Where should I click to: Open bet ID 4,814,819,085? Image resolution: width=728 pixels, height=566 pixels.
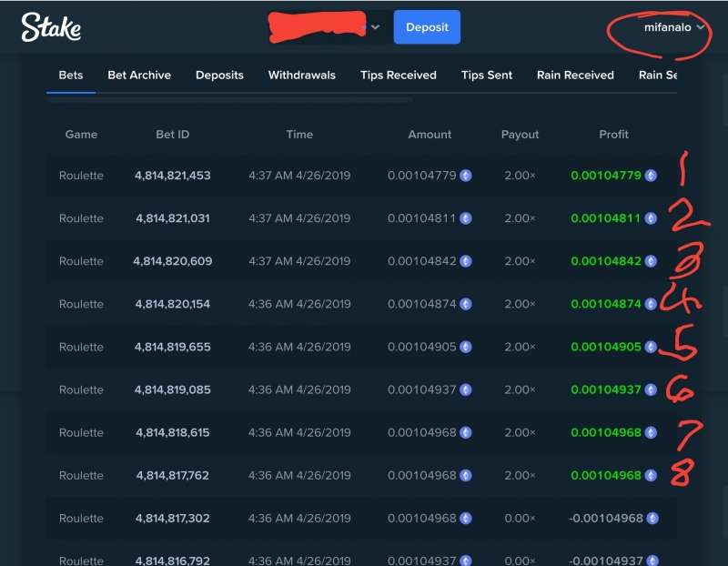click(x=172, y=389)
